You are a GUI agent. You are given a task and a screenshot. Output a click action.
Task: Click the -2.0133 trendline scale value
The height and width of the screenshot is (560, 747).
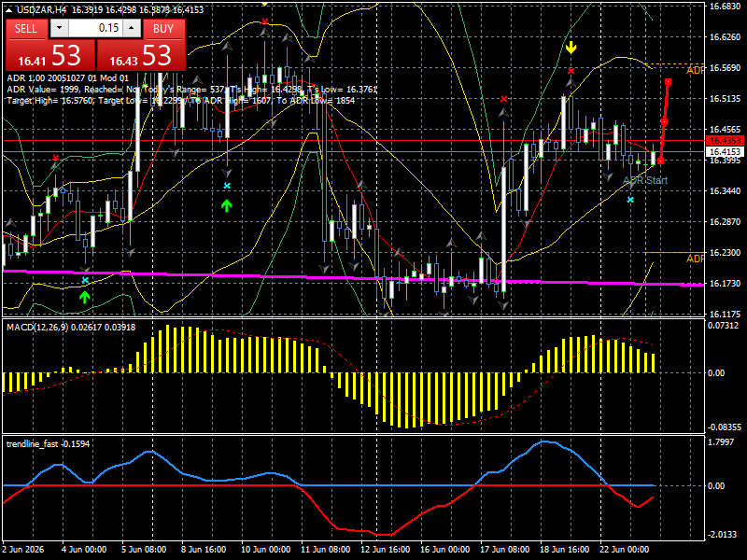click(722, 535)
